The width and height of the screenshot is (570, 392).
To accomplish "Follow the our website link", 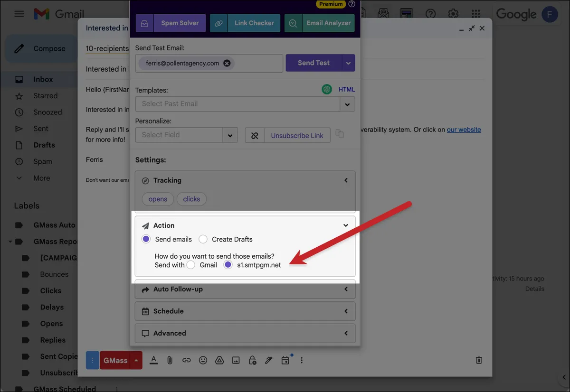I will [x=464, y=130].
